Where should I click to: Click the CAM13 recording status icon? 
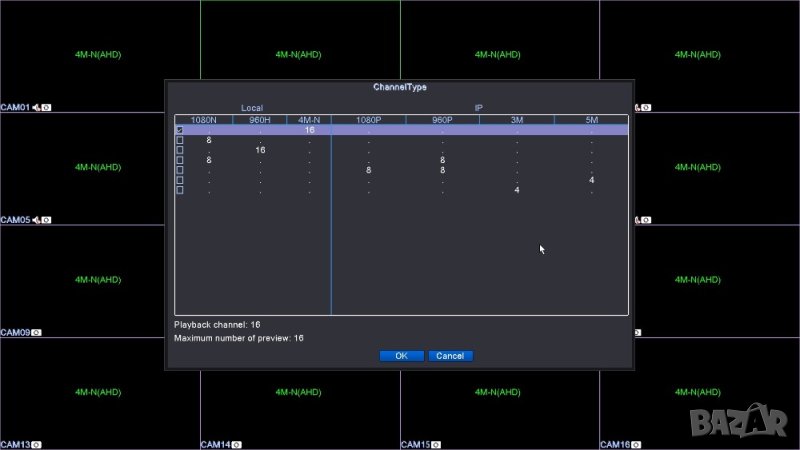[x=37, y=444]
